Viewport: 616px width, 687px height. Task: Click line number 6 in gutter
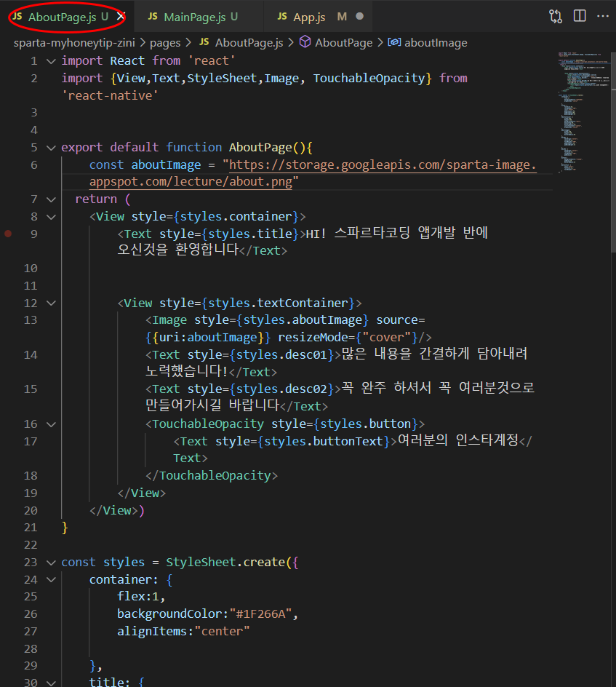click(34, 164)
